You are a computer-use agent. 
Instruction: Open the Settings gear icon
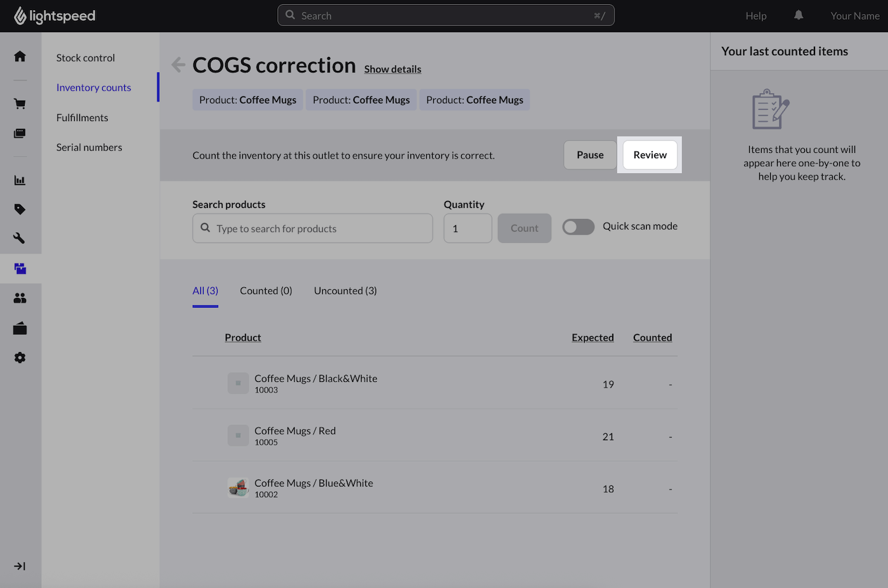(20, 358)
